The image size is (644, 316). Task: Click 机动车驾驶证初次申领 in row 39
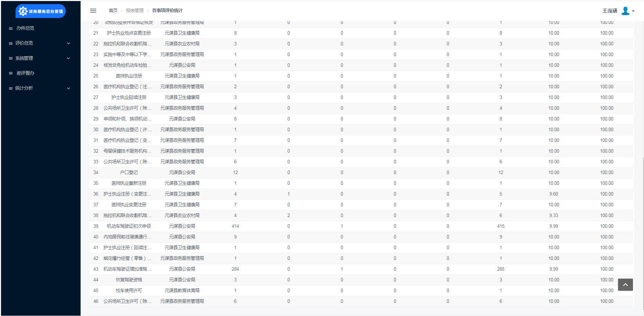point(129,226)
